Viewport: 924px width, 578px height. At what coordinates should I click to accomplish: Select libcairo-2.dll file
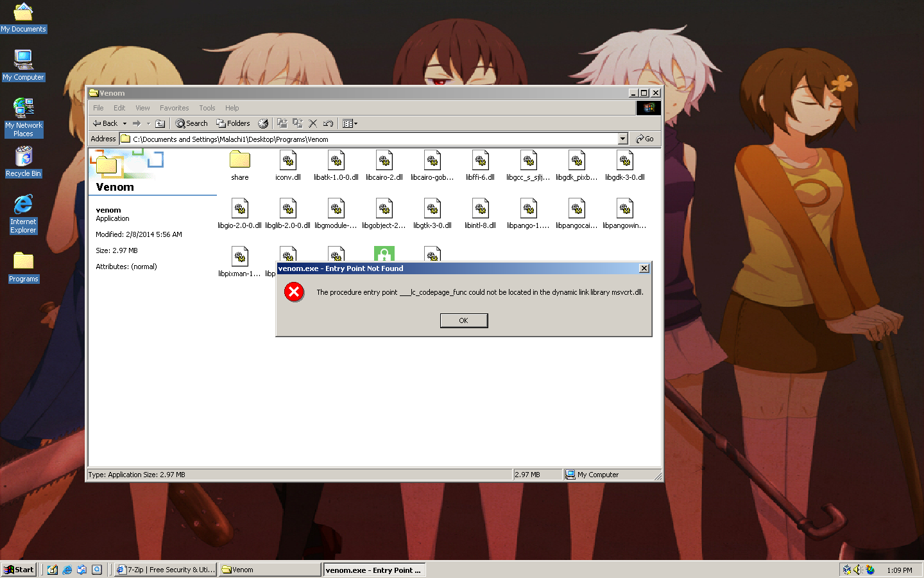(x=384, y=166)
